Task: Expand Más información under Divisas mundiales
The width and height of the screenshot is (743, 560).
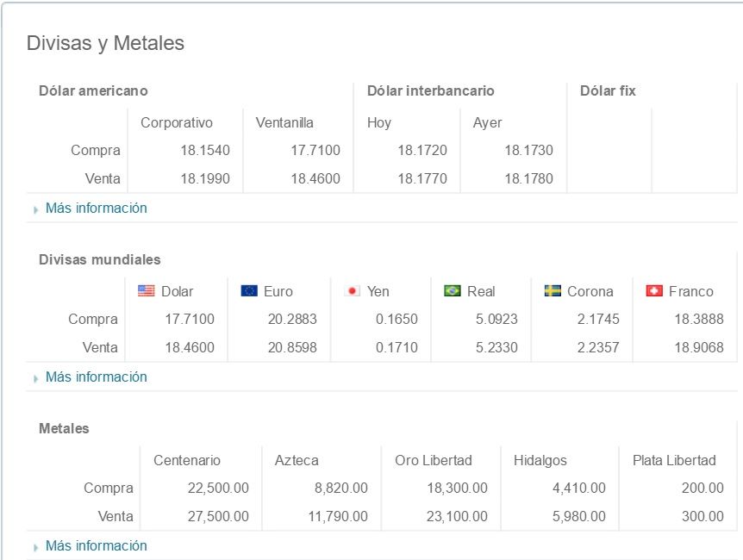Action: point(96,376)
